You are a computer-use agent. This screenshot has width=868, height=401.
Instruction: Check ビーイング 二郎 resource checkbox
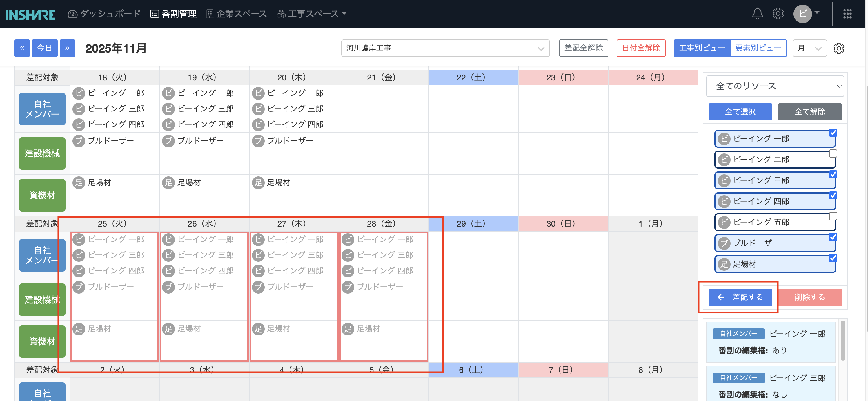pos(833,153)
